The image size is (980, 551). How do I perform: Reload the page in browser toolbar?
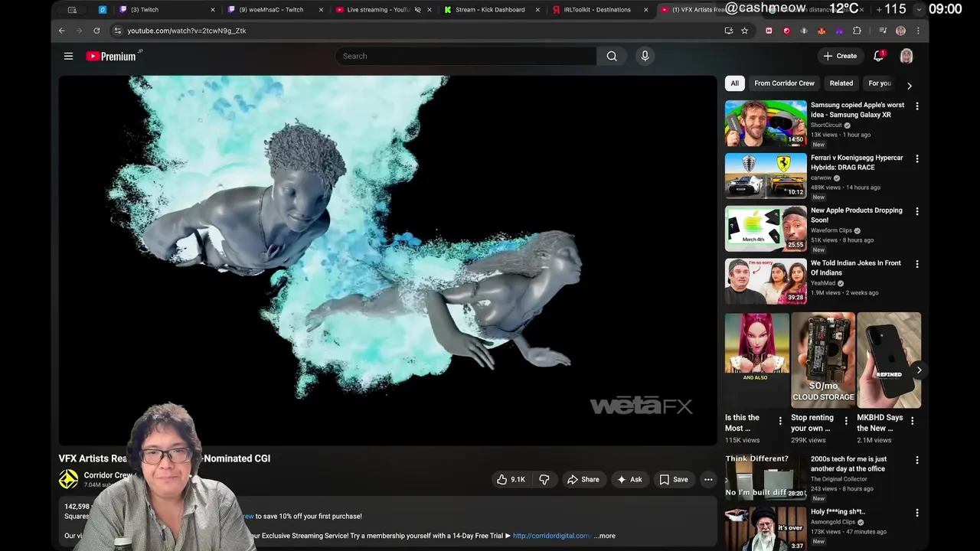pos(96,31)
